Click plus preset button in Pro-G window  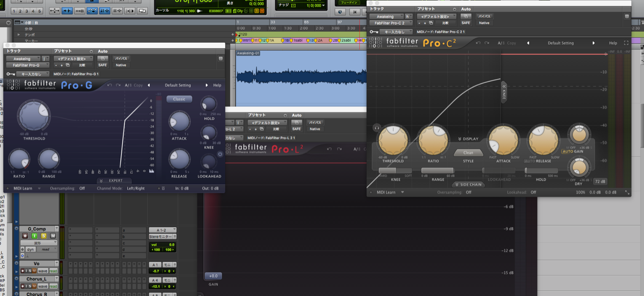(62, 65)
